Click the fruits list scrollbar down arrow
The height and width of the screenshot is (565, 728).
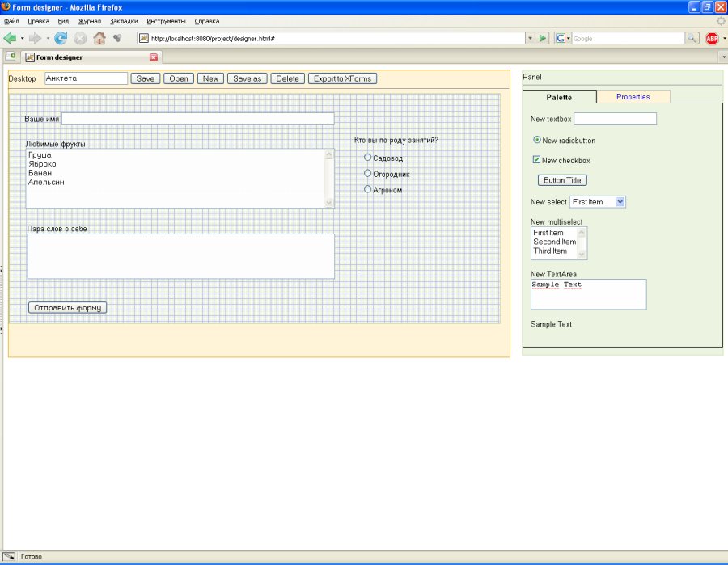329,202
